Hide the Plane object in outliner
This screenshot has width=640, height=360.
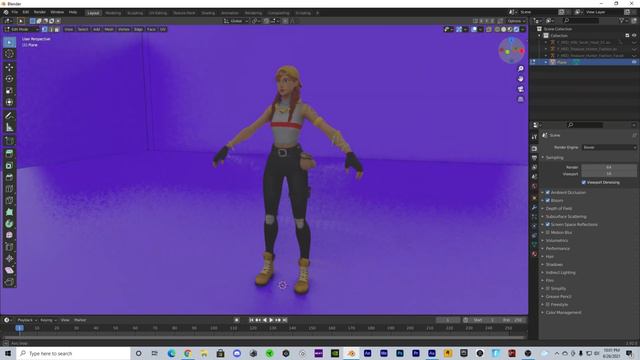coord(634,62)
